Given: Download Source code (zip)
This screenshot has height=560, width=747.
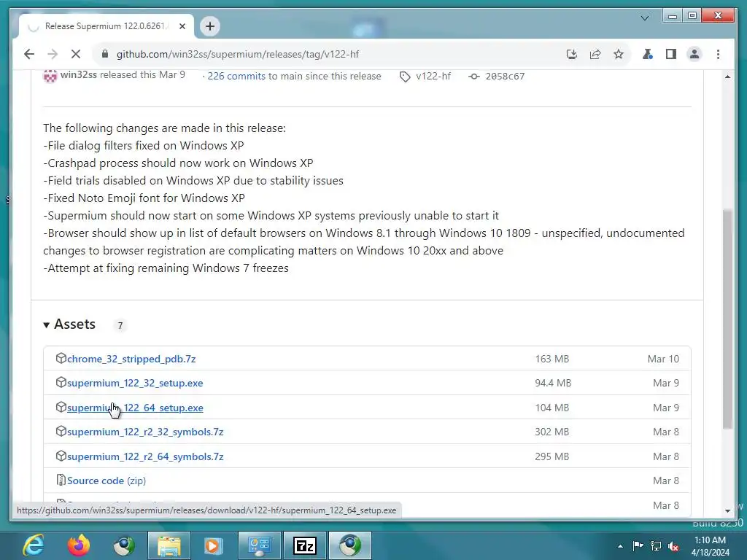Looking at the screenshot, I should click(107, 481).
